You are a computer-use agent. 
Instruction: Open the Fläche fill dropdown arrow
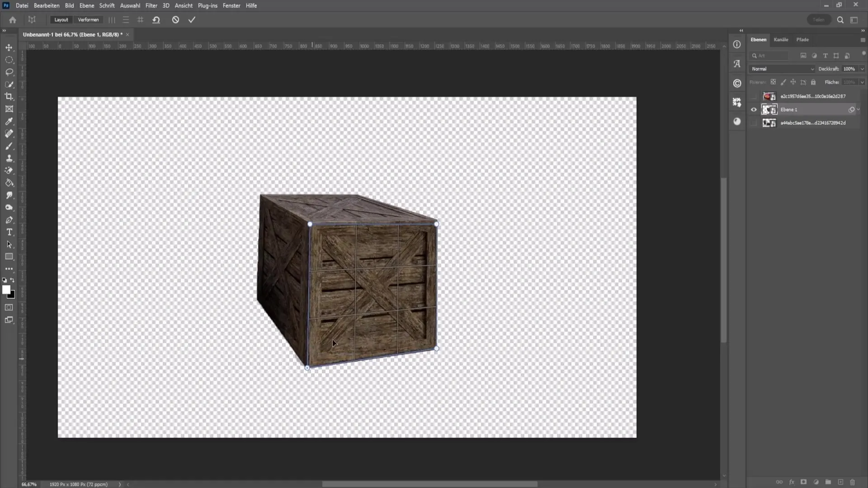[862, 82]
